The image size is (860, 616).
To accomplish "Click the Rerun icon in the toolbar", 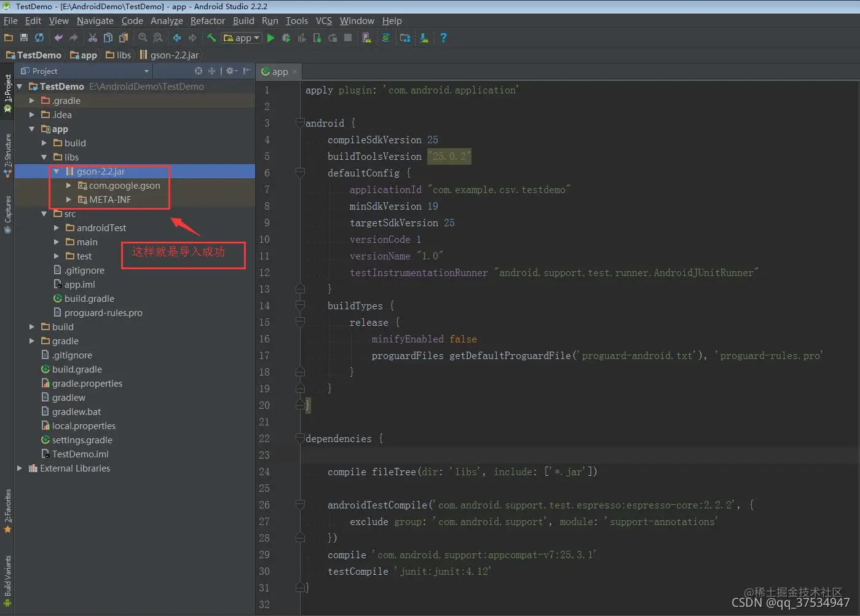I will tap(333, 38).
